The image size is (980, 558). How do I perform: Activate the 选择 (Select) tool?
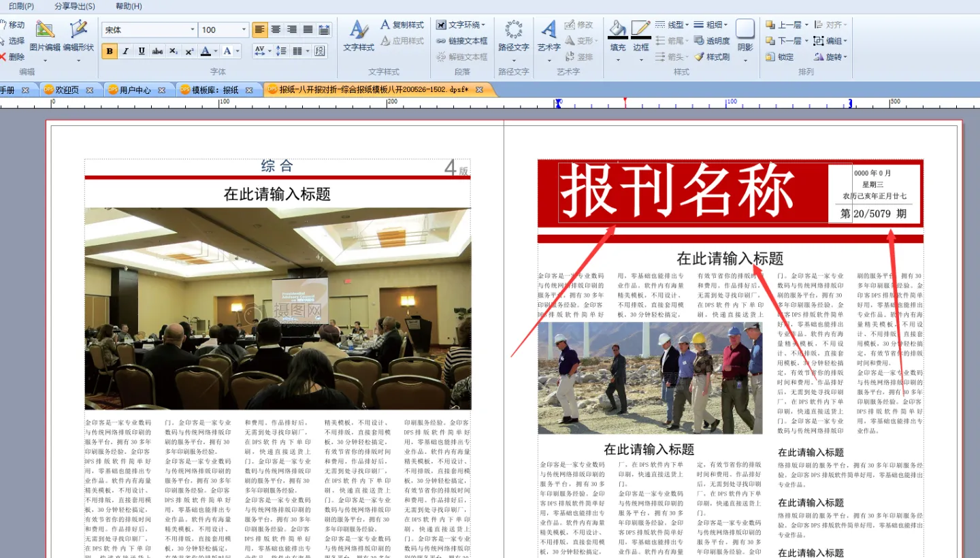click(12, 41)
